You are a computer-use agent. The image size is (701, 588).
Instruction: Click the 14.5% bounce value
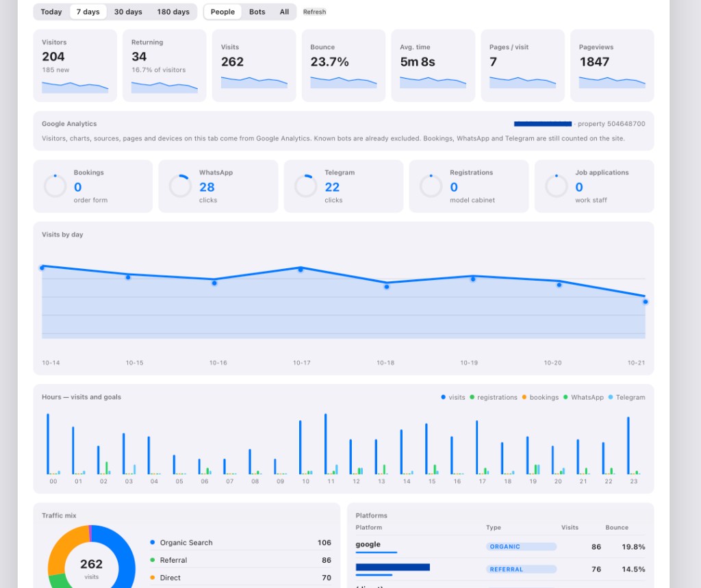(633, 570)
